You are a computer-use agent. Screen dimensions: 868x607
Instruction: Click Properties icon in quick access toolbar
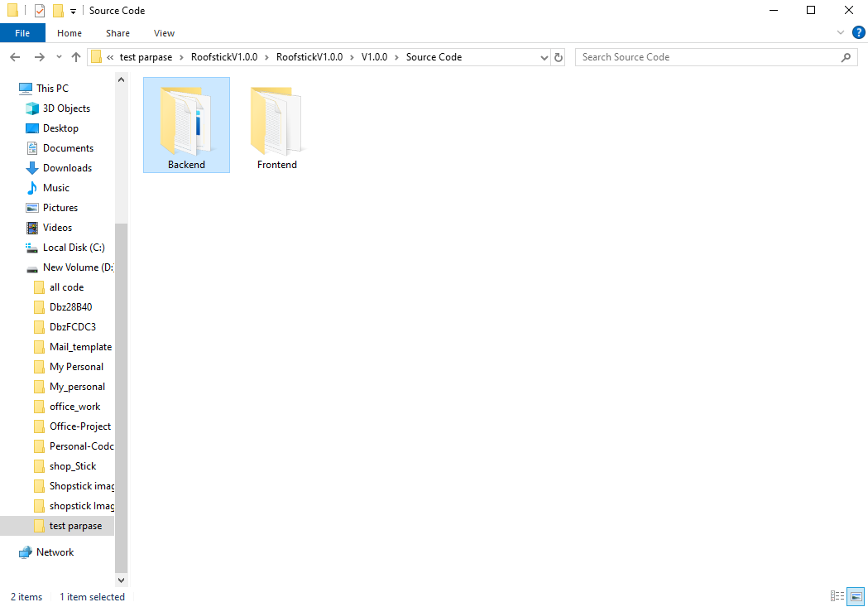point(39,11)
